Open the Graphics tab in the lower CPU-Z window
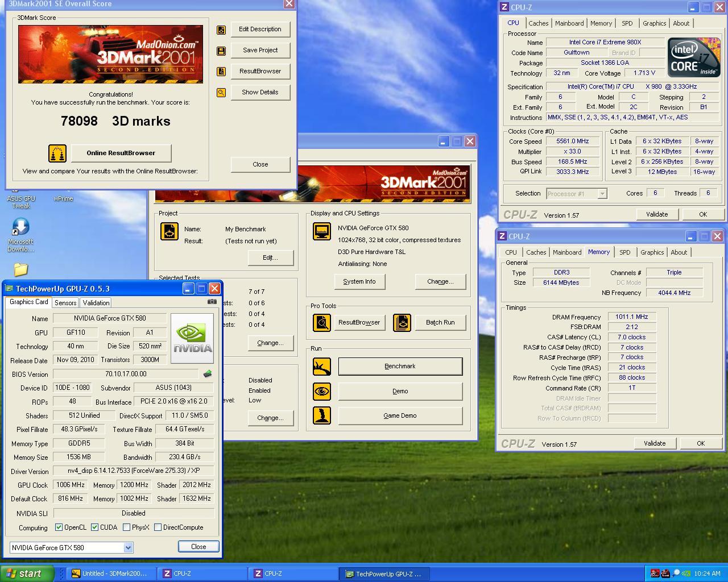The width and height of the screenshot is (728, 582). click(x=652, y=252)
